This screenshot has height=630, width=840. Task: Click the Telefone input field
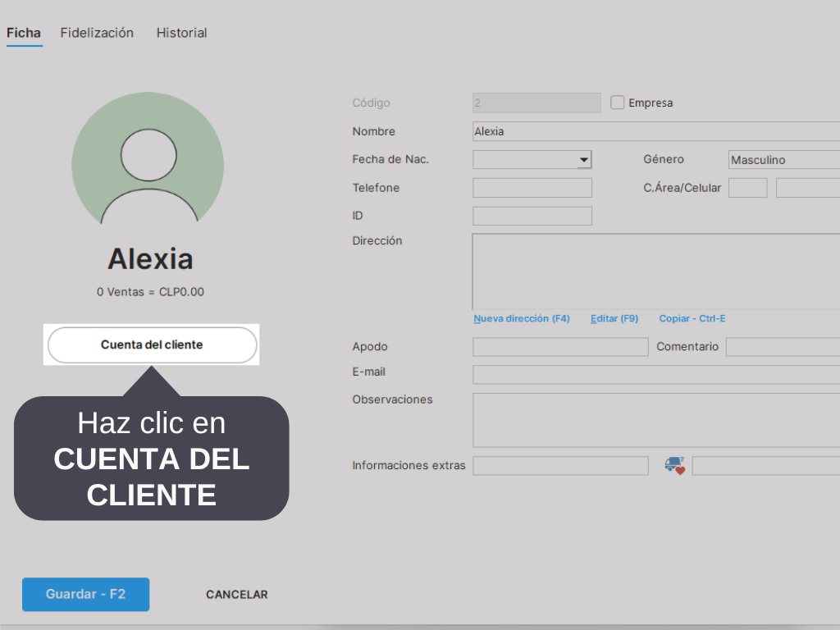tap(532, 188)
